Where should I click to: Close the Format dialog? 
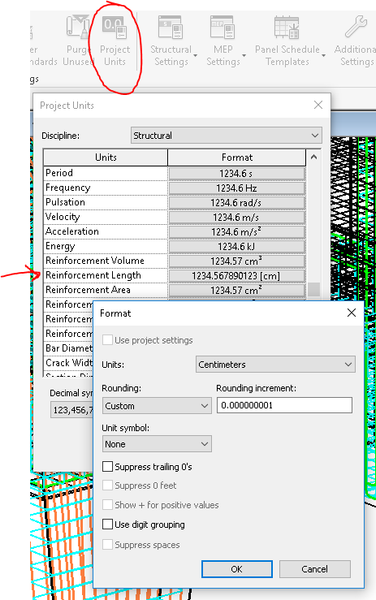point(352,313)
